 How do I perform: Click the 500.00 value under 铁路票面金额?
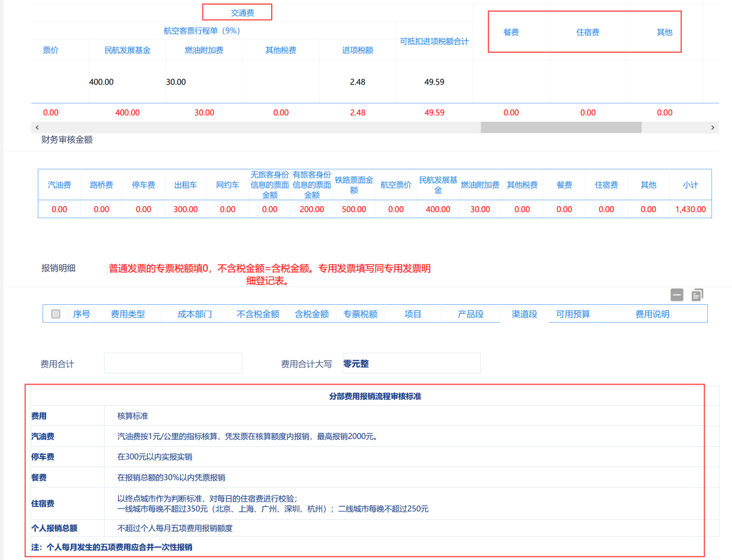coord(354,209)
